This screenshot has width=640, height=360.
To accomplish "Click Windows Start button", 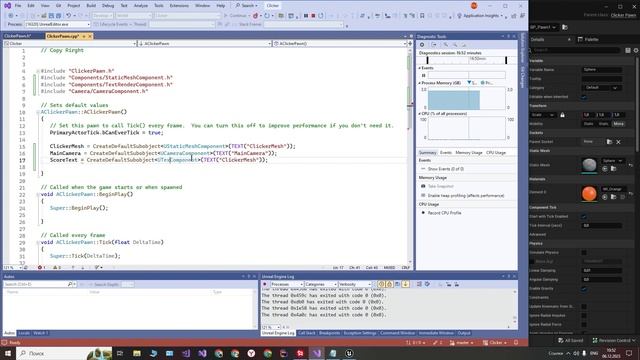I will pos(8,353).
